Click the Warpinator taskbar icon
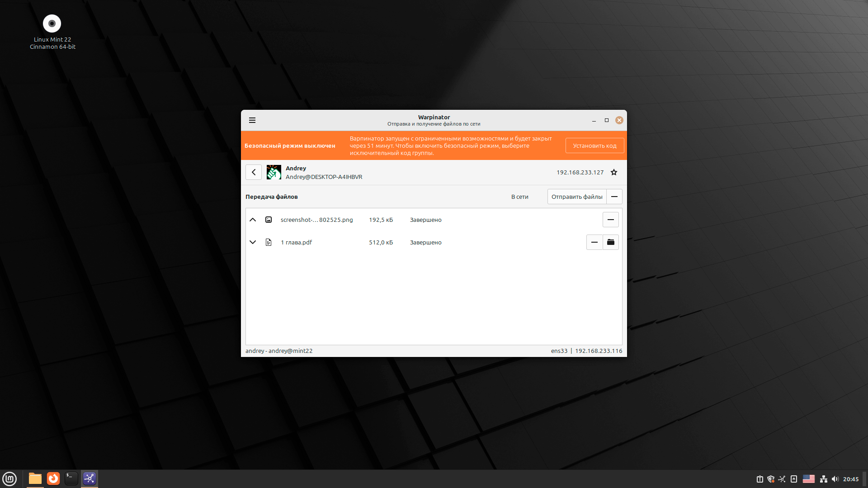This screenshot has height=488, width=868. pyautogui.click(x=90, y=479)
